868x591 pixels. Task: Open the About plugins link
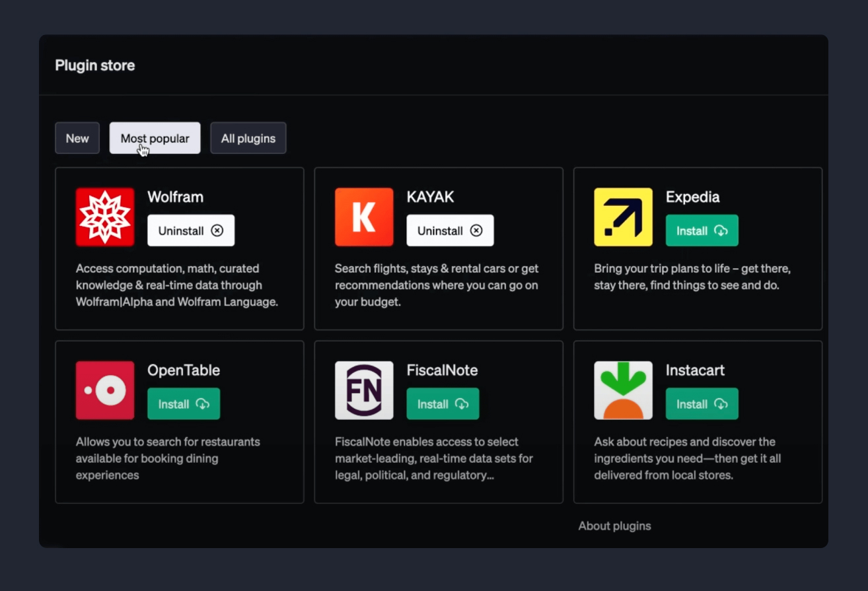point(614,526)
